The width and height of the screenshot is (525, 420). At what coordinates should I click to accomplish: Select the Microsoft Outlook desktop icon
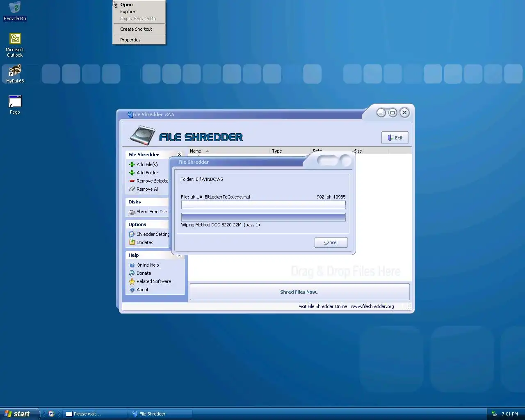pos(15,45)
